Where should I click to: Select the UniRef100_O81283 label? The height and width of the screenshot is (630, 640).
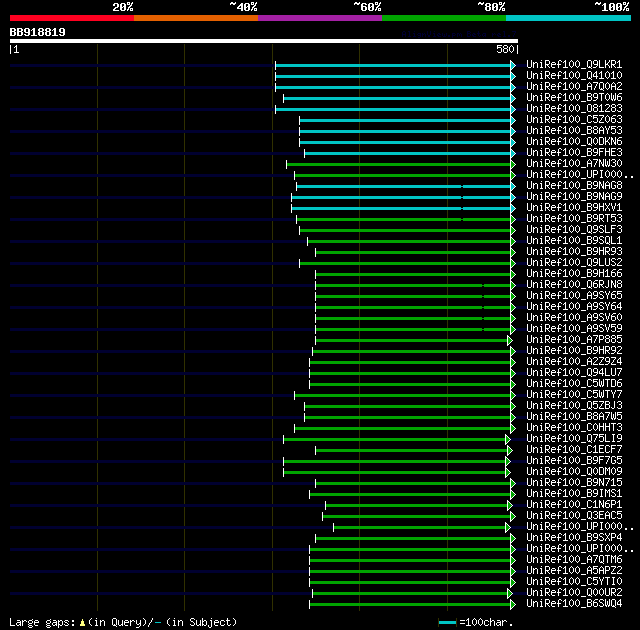coord(574,109)
